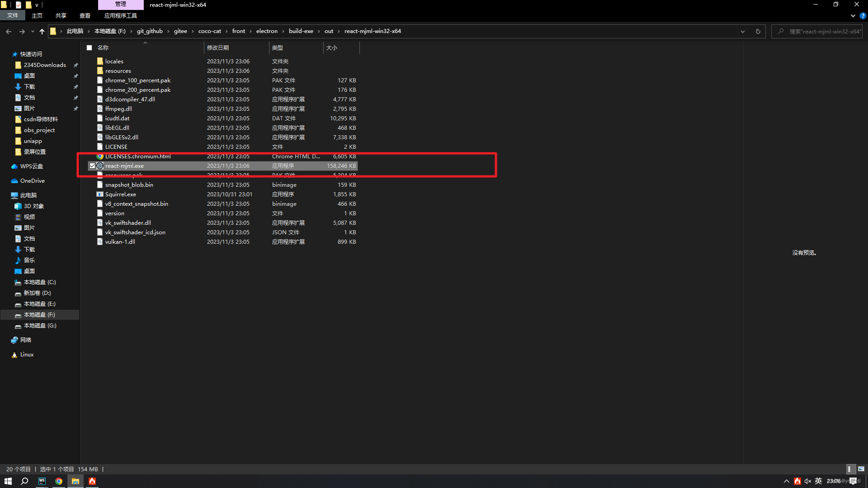
Task: Click the search box for react-mjml-win32-x64
Action: click(817, 31)
